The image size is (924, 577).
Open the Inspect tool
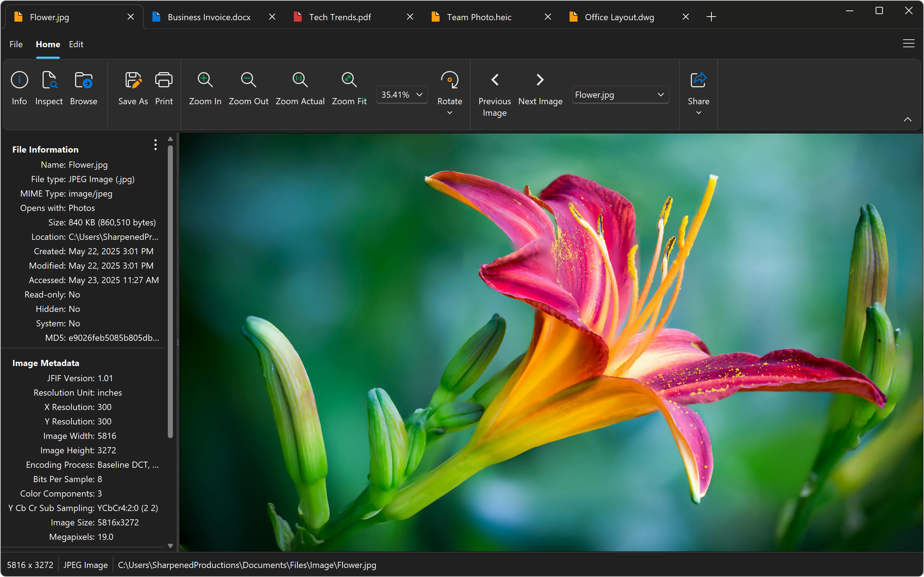click(49, 80)
